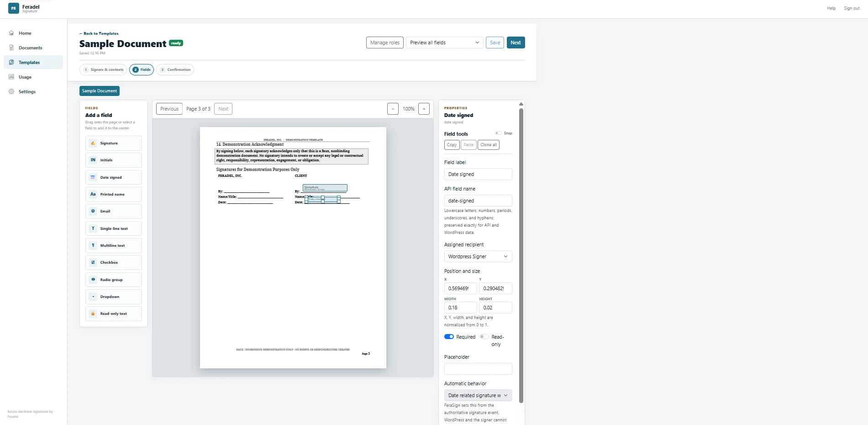Enable the Read-only toggle

(x=484, y=337)
